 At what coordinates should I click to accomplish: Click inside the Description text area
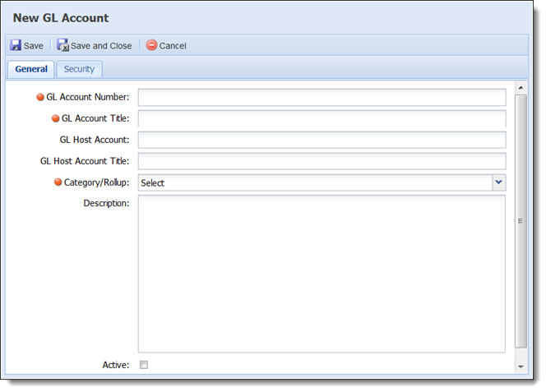coord(322,274)
